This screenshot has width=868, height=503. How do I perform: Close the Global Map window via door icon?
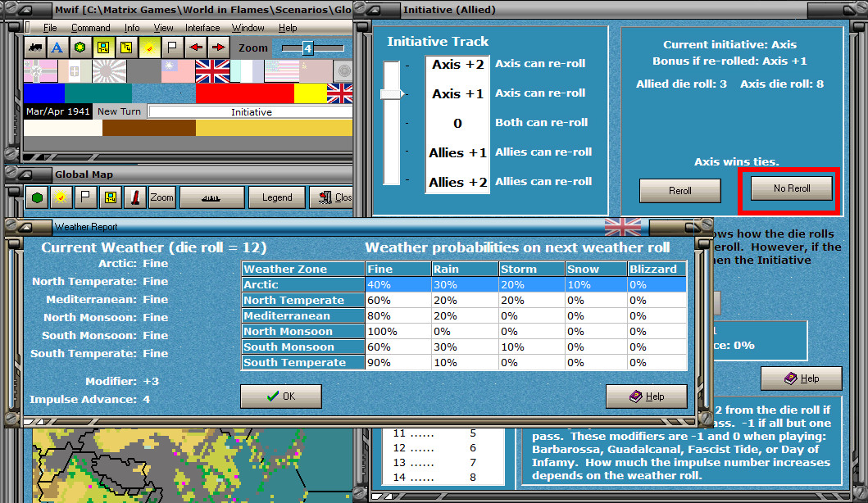point(331,197)
